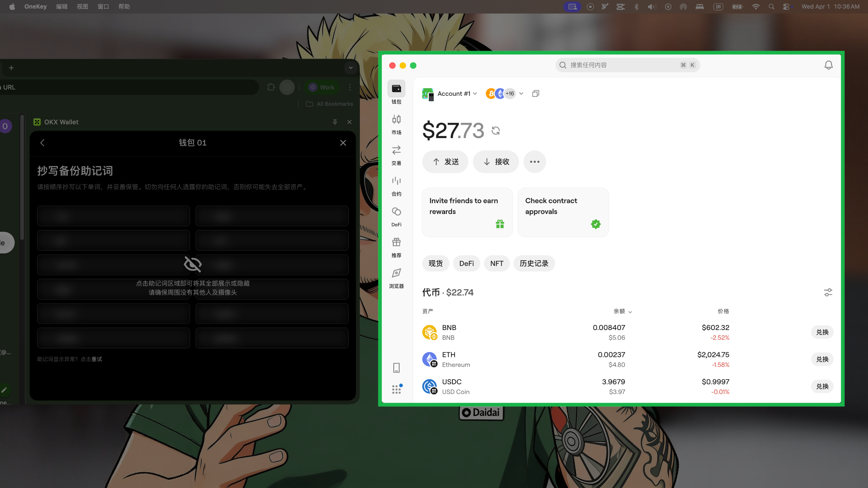Open the 窗口 menu in menu bar
This screenshot has width=868, height=488.
(103, 7)
